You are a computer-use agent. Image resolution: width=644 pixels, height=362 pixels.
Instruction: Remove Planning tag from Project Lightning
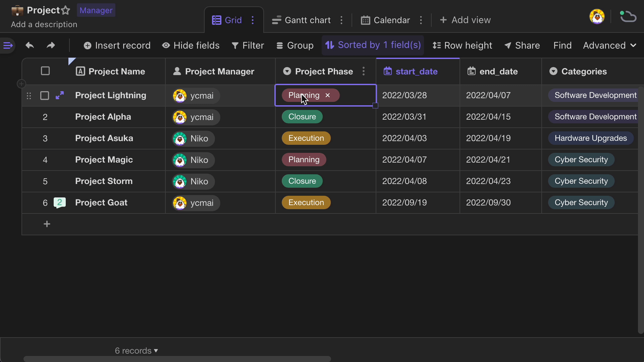tap(328, 95)
